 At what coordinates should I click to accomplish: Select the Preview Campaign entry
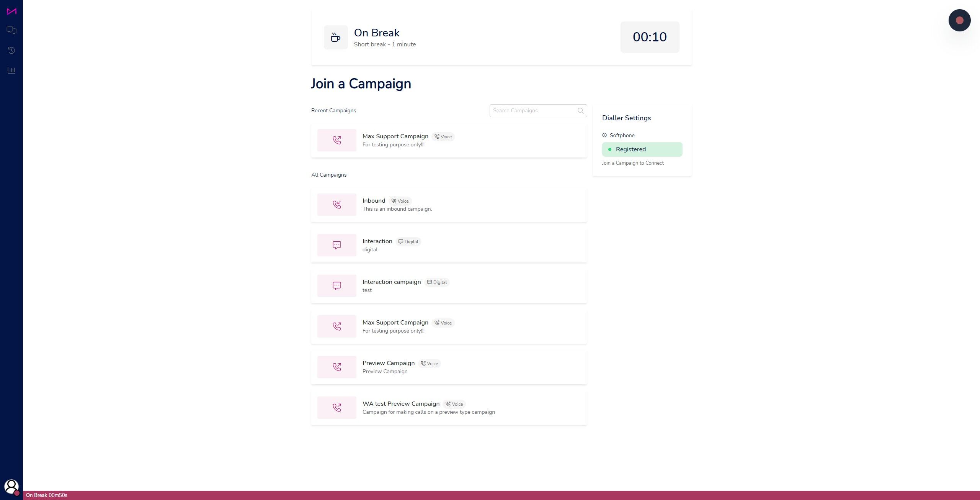click(449, 367)
